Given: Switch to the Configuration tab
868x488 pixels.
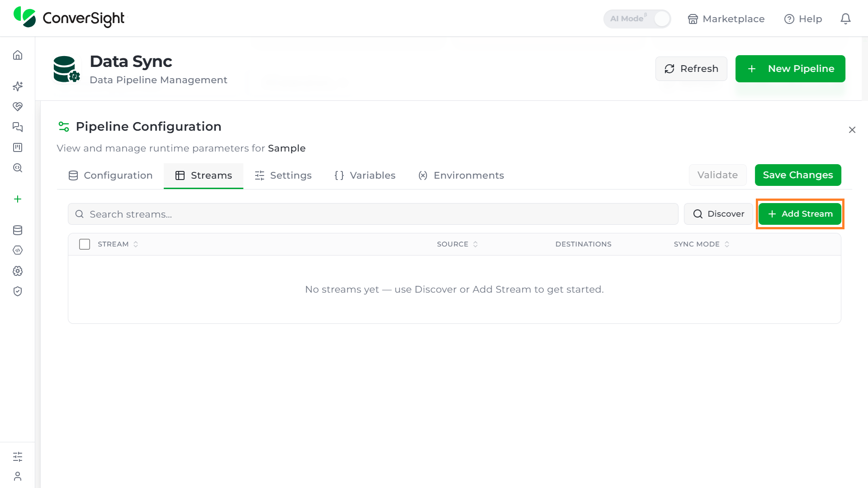Looking at the screenshot, I should (110, 175).
